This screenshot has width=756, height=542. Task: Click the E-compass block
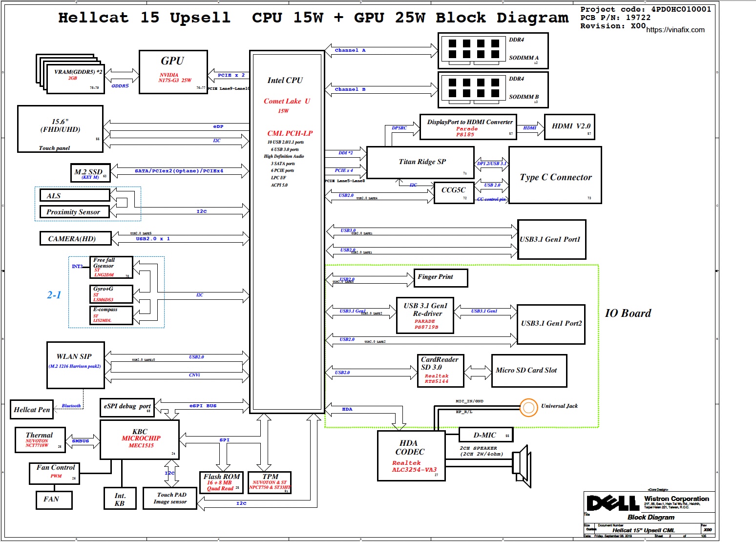pos(111,315)
